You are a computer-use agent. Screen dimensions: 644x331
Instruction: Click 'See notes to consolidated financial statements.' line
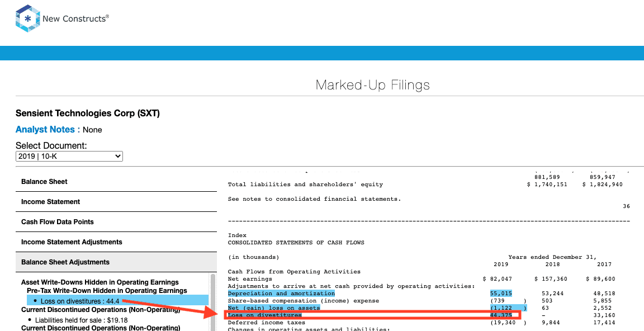point(314,198)
